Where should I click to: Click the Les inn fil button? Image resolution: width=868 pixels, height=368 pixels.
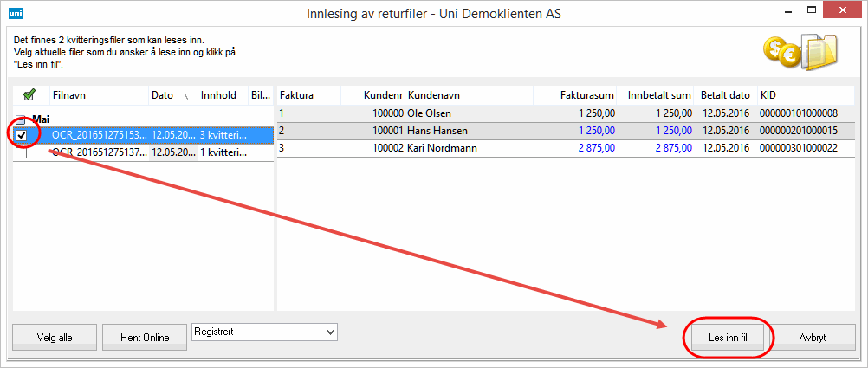click(725, 338)
